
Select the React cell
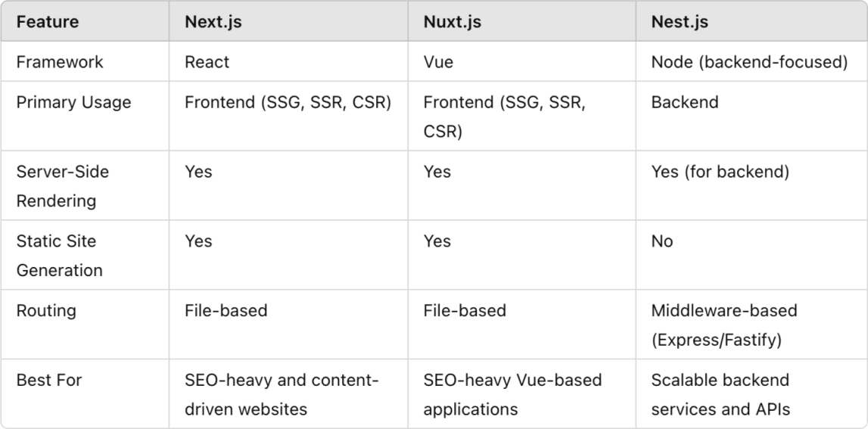pos(207,61)
